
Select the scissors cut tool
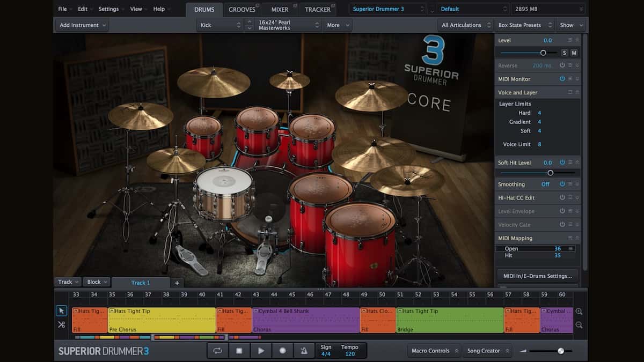pyautogui.click(x=61, y=324)
